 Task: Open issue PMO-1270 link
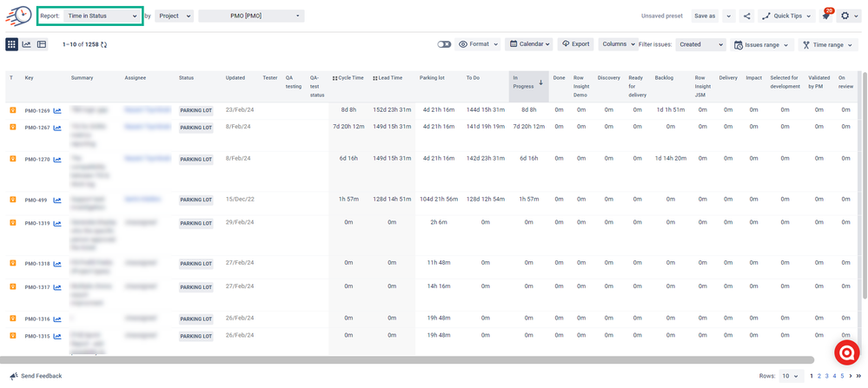37,160
